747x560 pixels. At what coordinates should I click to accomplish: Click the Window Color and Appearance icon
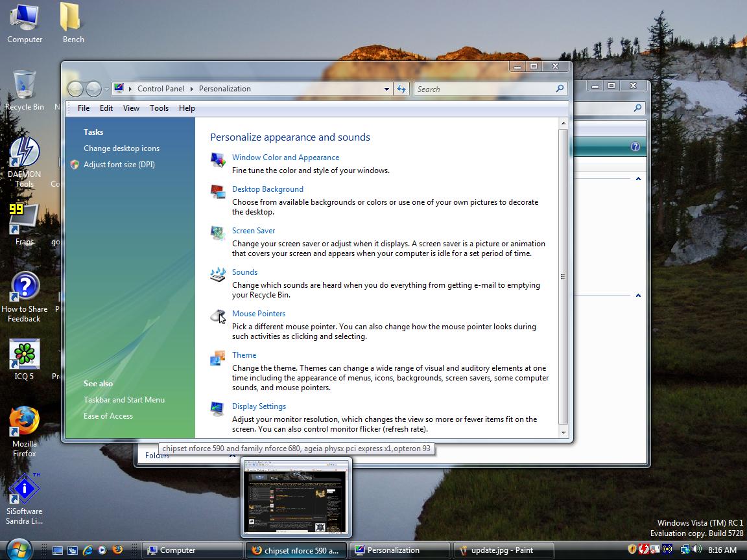[218, 159]
